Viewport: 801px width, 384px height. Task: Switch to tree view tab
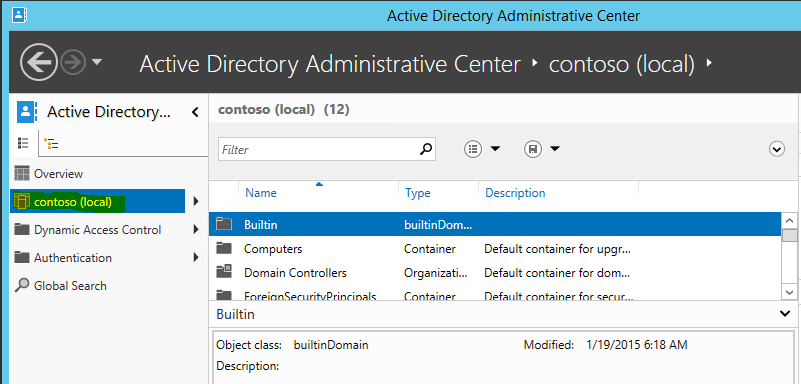pos(51,143)
